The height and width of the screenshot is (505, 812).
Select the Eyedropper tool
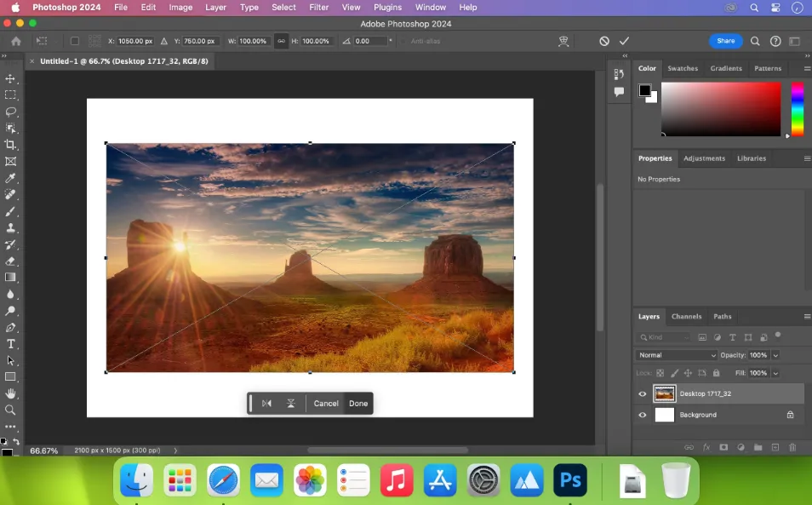tap(10, 178)
